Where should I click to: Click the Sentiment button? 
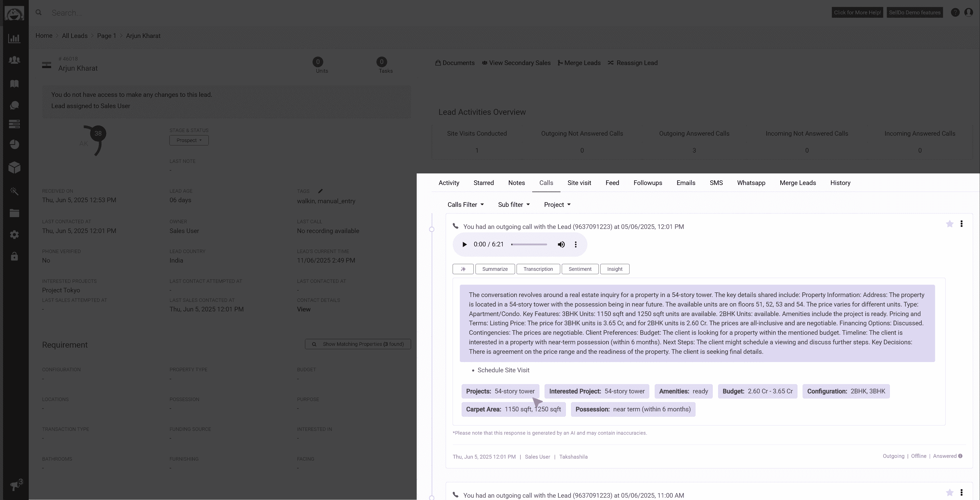coord(580,269)
